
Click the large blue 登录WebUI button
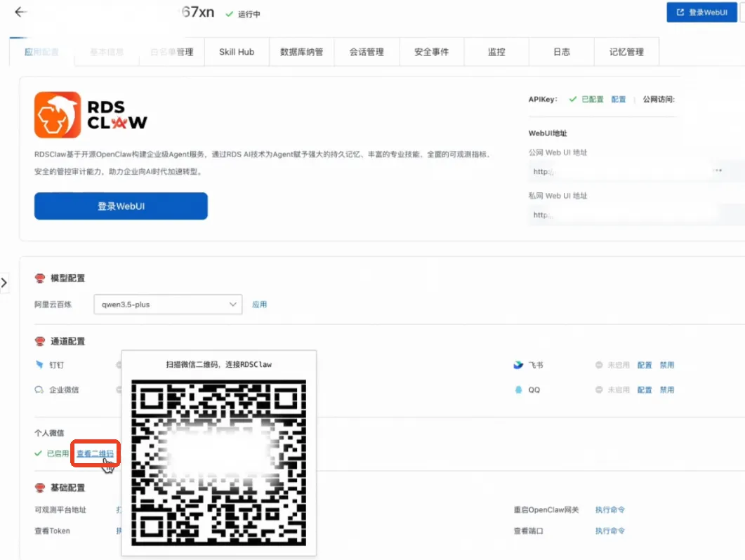121,206
